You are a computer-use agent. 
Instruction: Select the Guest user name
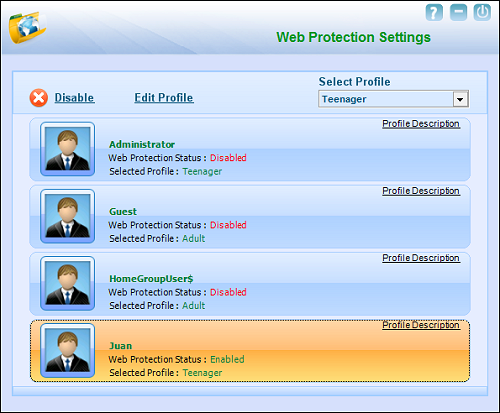pyautogui.click(x=123, y=212)
